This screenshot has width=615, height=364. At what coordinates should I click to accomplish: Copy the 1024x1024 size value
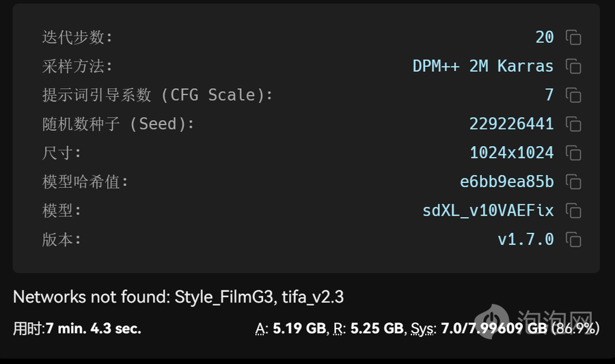573,153
